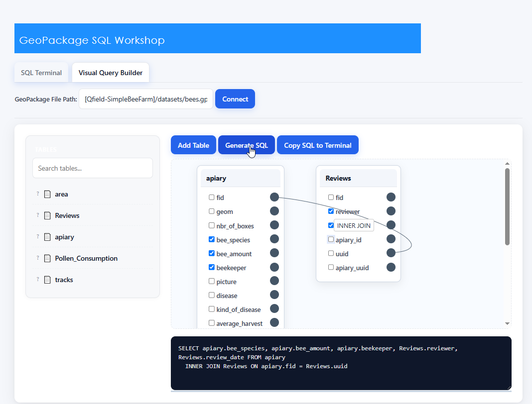Click the connector dot next to apiary fid
Image resolution: width=532 pixels, height=404 pixels.
274,197
